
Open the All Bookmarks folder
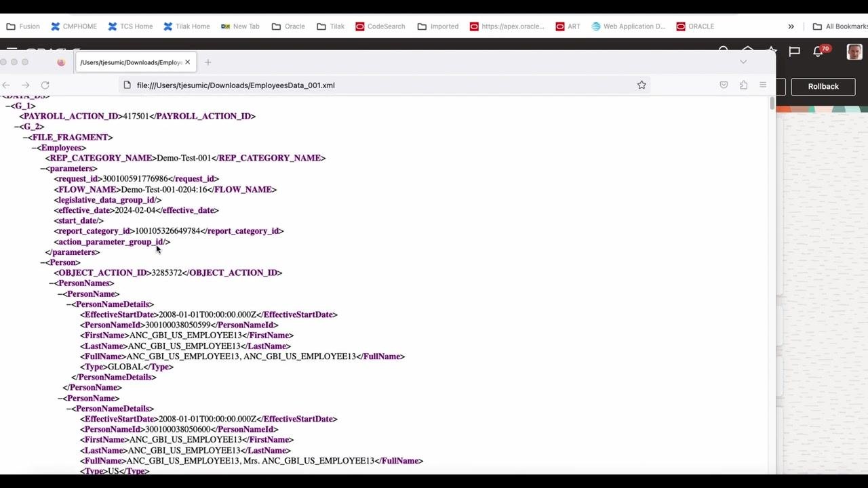[840, 26]
